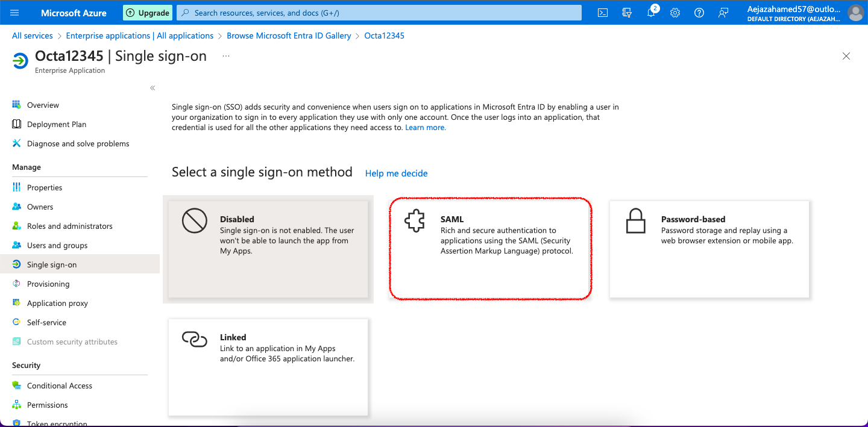Select the SAML sign-on method card
868x427 pixels.
click(490, 248)
